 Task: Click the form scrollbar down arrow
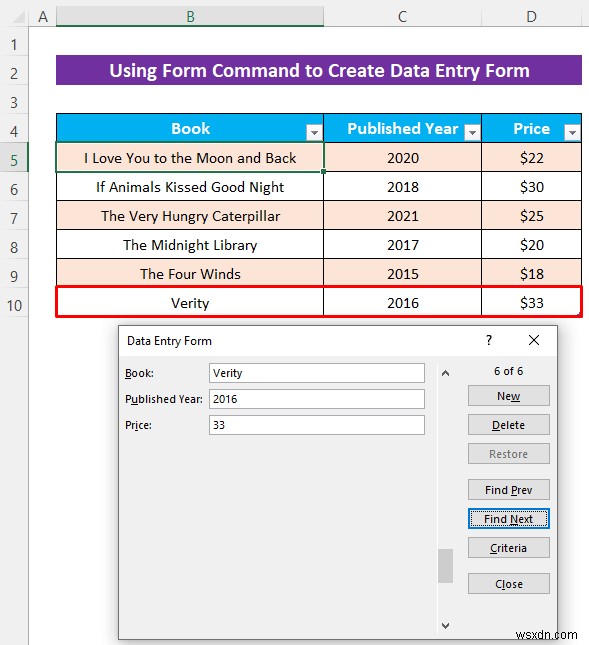(445, 626)
